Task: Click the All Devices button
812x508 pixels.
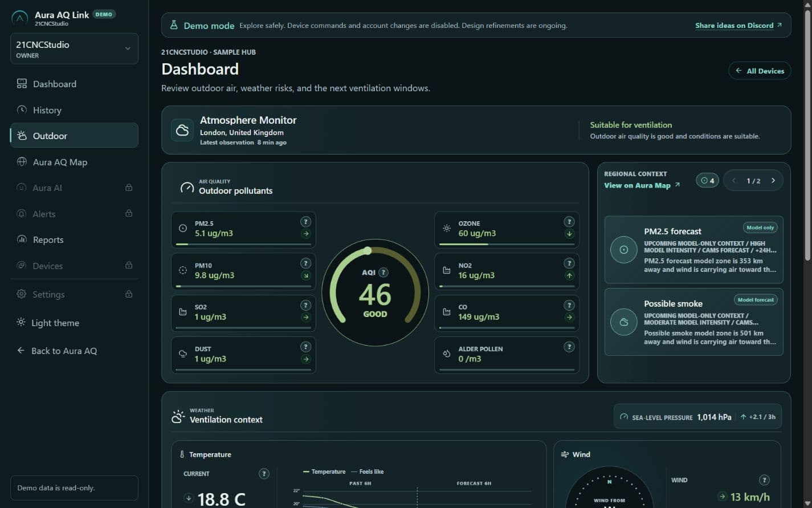Action: (760, 71)
